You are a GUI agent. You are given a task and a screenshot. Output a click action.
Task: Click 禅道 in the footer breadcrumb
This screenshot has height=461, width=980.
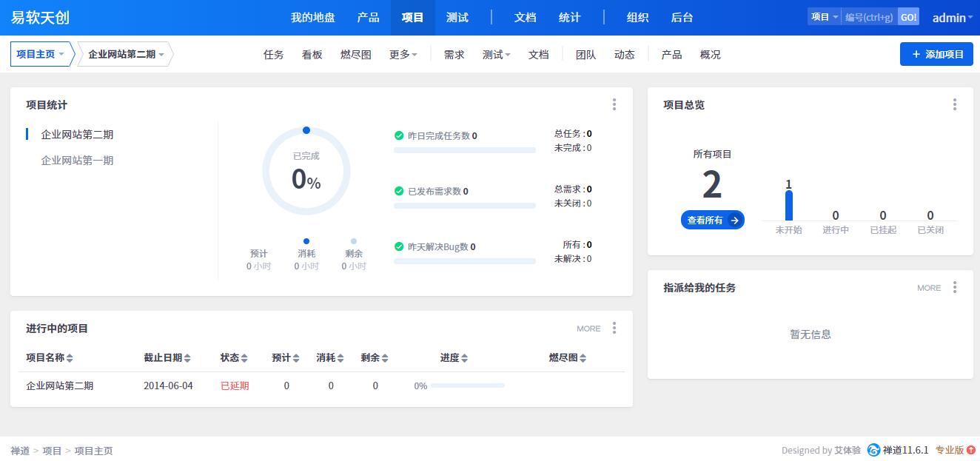click(20, 451)
